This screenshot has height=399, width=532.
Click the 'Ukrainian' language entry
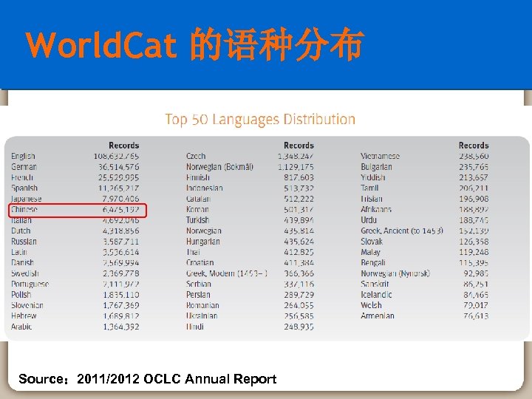point(202,316)
